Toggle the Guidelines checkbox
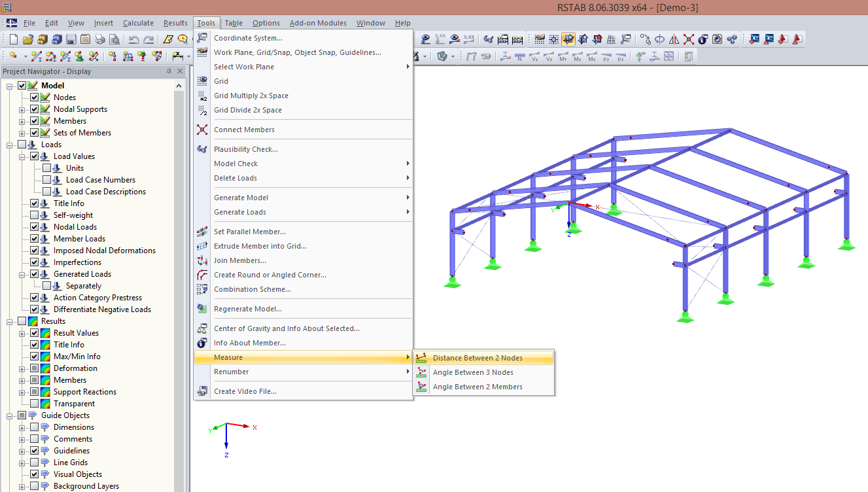This screenshot has height=492, width=868. 35,451
